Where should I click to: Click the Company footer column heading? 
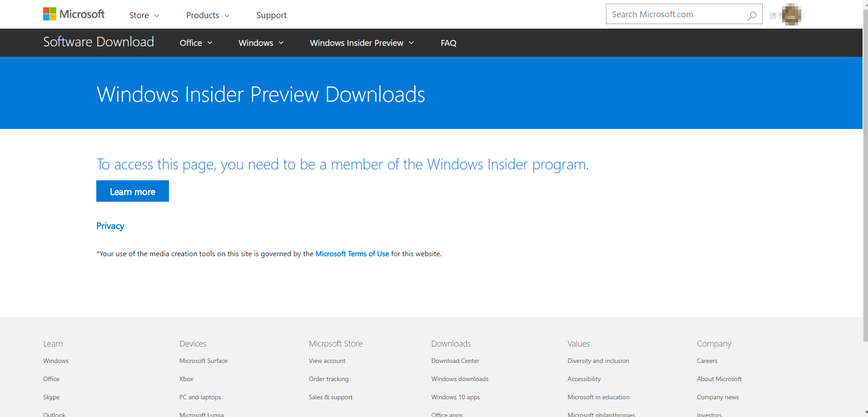tap(714, 344)
